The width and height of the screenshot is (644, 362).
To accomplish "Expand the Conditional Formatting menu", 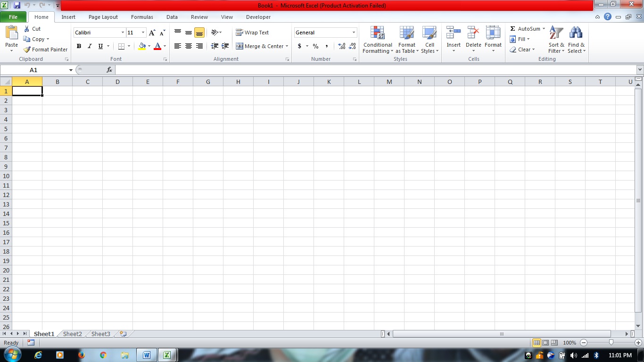I will 378,40.
